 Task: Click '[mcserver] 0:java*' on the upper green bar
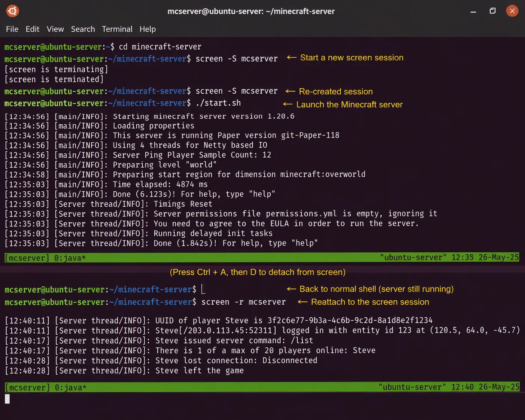pos(45,258)
